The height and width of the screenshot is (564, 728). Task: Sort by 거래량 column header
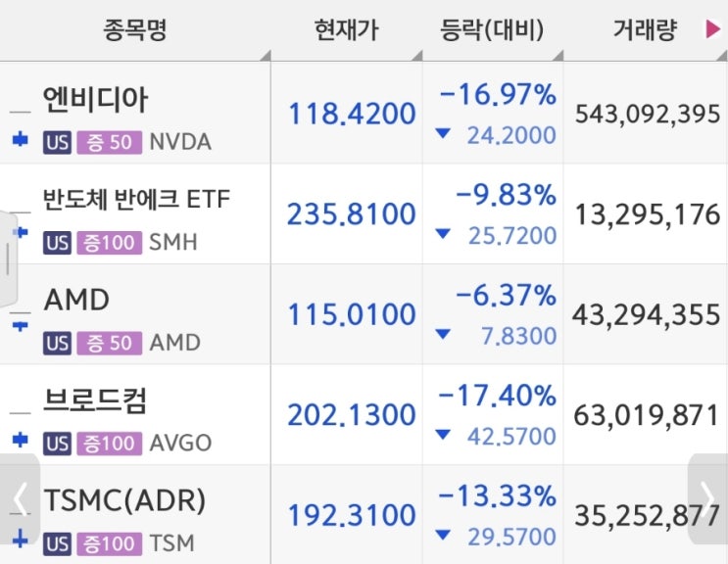[645, 30]
